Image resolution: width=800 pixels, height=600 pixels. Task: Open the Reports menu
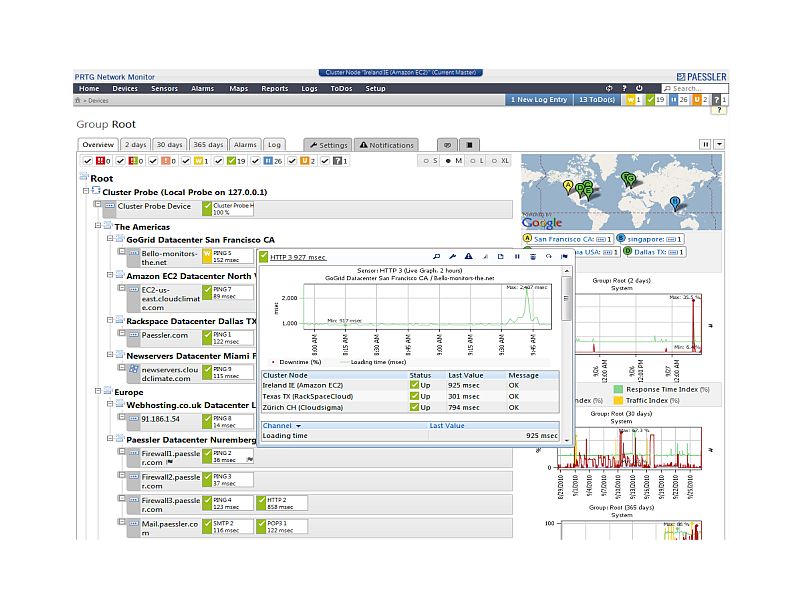tap(274, 88)
